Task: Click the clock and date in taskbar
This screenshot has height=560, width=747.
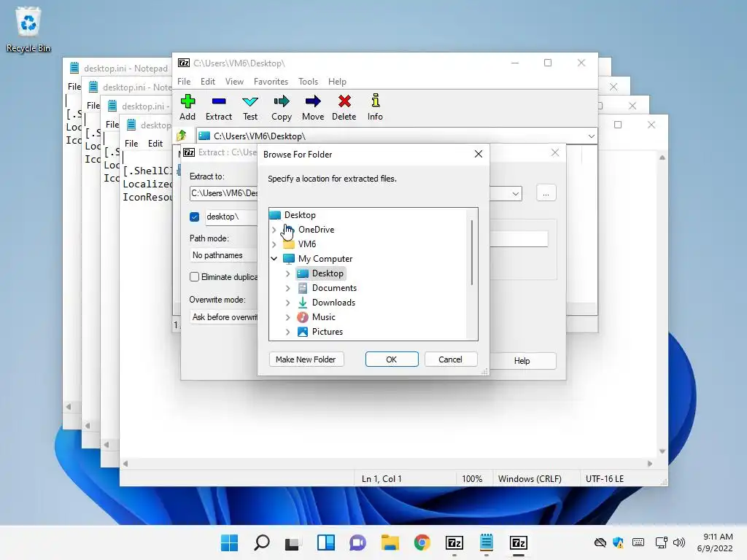Action: (715, 542)
